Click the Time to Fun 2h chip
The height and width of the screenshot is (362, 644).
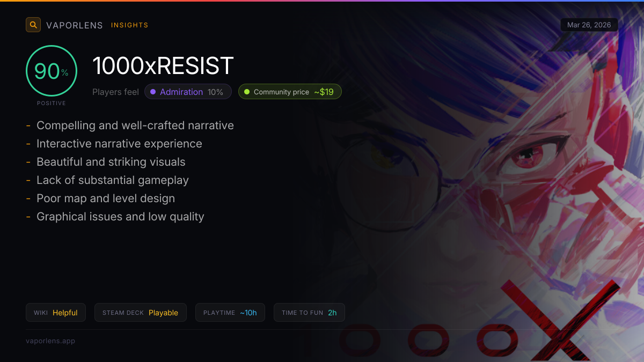point(309,313)
